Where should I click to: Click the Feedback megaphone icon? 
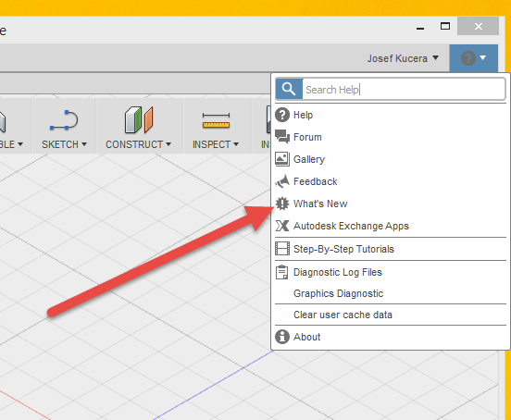(282, 181)
